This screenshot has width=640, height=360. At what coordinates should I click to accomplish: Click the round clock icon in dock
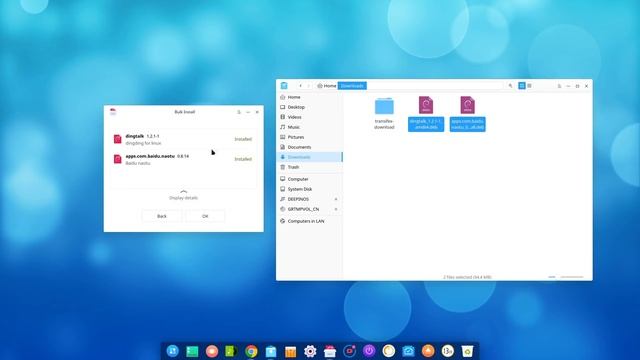(389, 351)
